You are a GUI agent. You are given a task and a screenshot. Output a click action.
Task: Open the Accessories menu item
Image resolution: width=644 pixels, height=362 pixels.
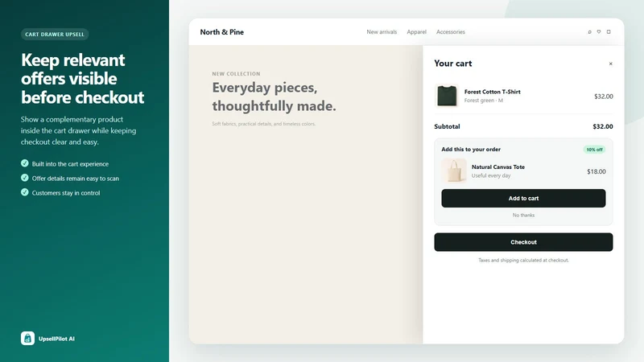click(451, 32)
